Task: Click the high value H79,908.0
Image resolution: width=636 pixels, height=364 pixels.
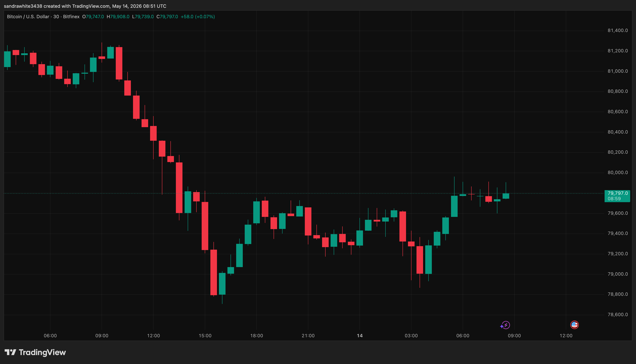Action: click(118, 17)
